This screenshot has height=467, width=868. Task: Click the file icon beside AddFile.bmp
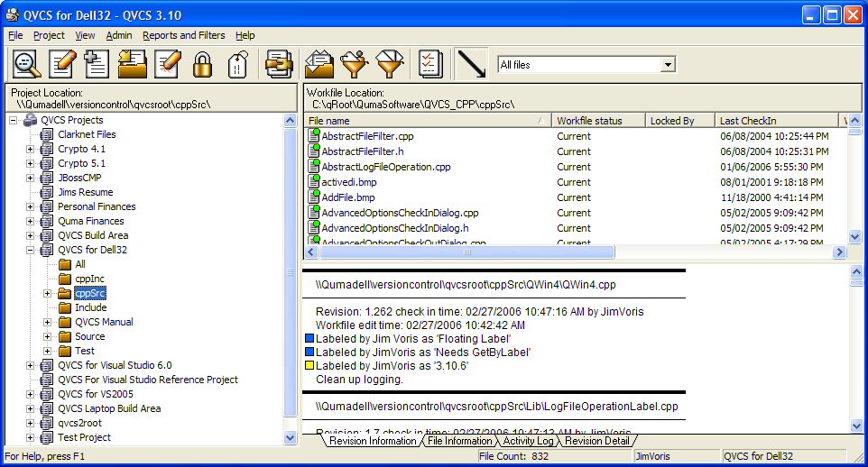[314, 197]
